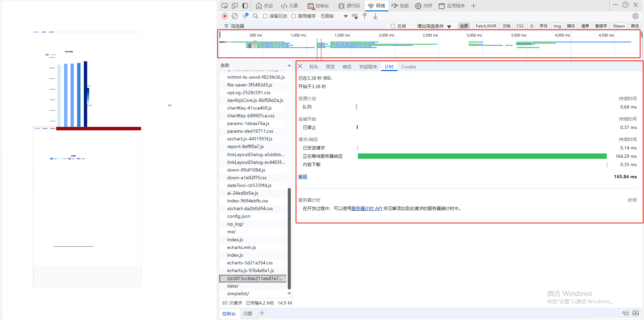
Task: Open network settings gear icon
Action: (635, 16)
